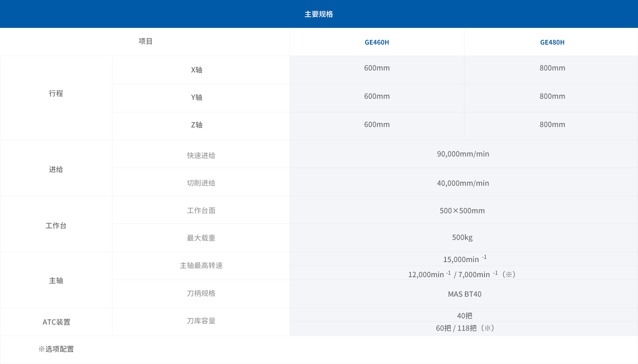Image resolution: width=638 pixels, height=364 pixels.
Task: Select the 12,000min-1 / 7,000min-1 option value
Action: coord(462,274)
